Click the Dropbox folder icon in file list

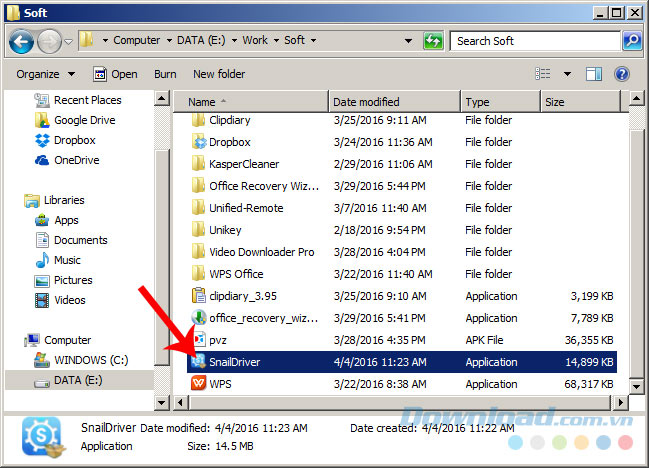click(199, 142)
